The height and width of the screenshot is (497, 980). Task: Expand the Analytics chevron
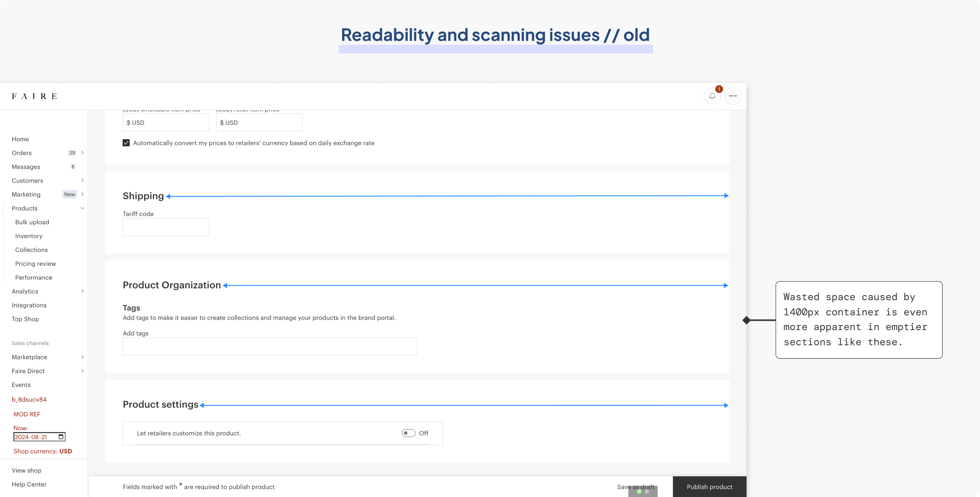coord(83,291)
